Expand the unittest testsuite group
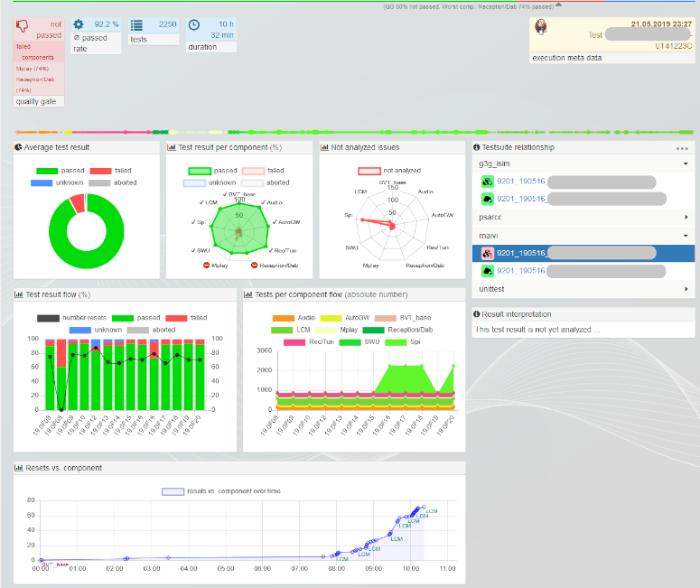700x588 pixels. pyautogui.click(x=686, y=289)
